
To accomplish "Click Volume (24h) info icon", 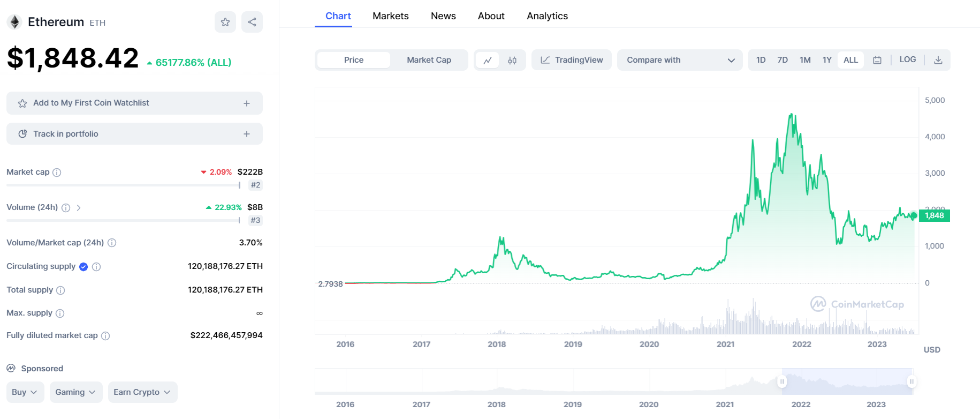I will click(66, 208).
